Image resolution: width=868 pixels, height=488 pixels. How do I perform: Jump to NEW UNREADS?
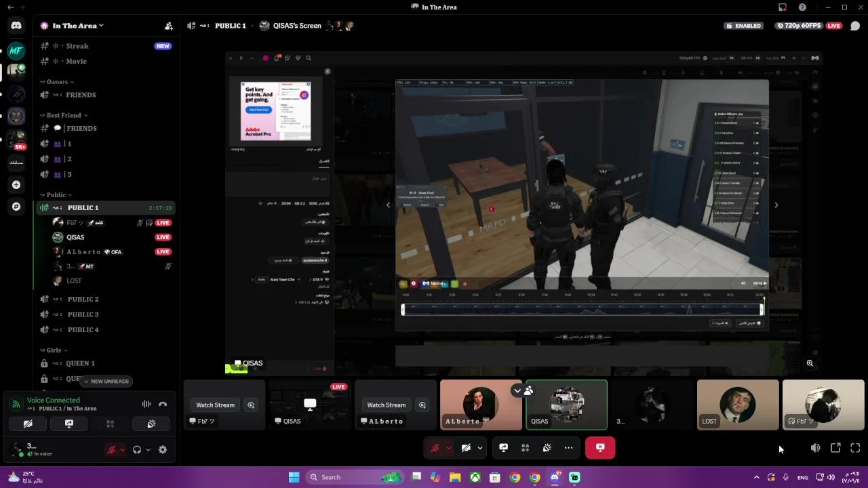coord(105,382)
